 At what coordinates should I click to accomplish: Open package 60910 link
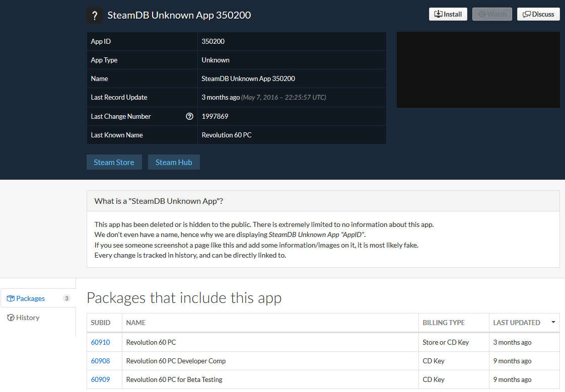100,342
